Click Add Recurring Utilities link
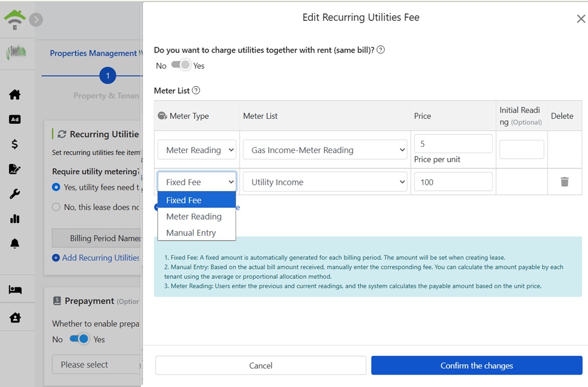The height and width of the screenshot is (387, 588). (101, 258)
